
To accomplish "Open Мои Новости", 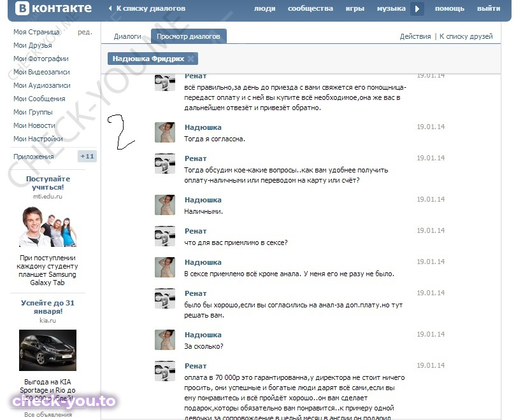I will (34, 125).
